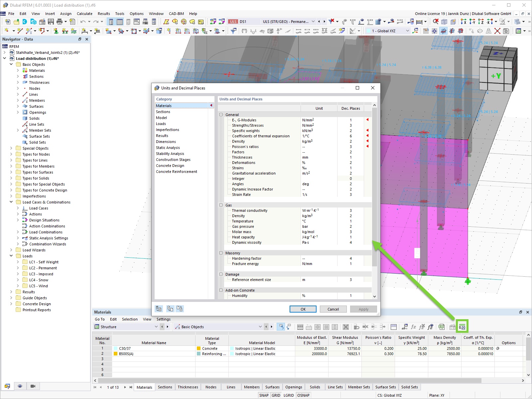
Task: Click OK in Units and Decimal Places
Action: coord(303,309)
